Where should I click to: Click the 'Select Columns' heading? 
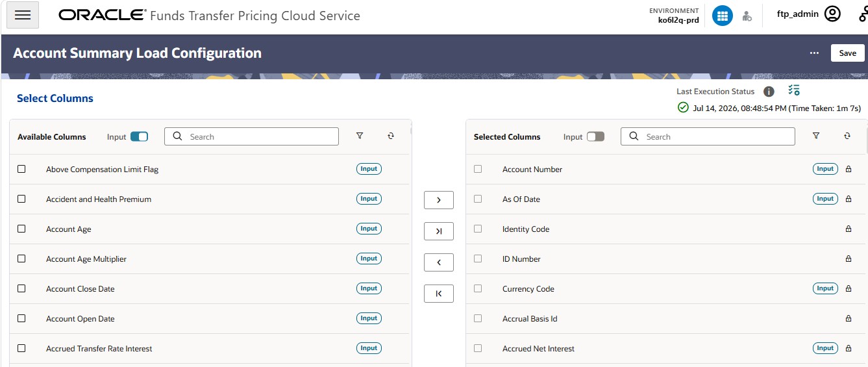point(55,99)
